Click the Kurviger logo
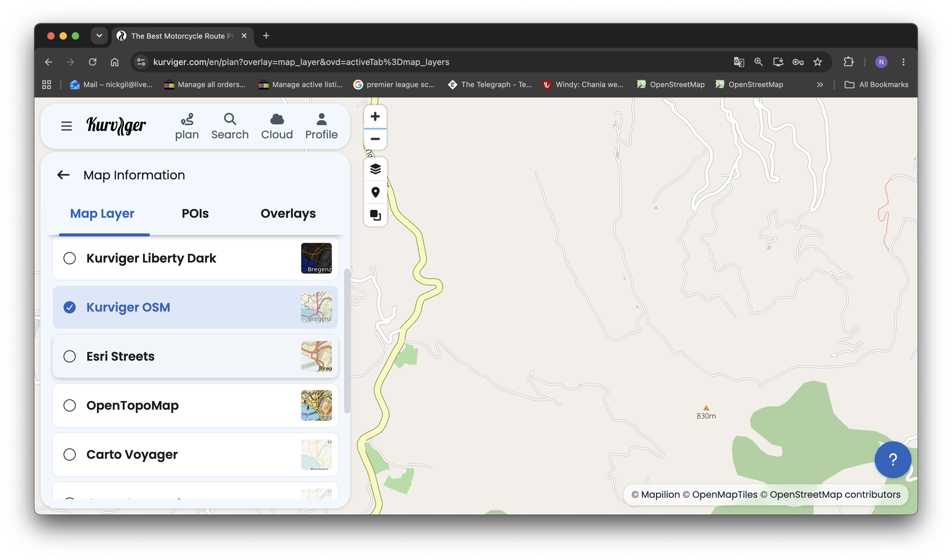The width and height of the screenshot is (952, 560). (x=116, y=125)
